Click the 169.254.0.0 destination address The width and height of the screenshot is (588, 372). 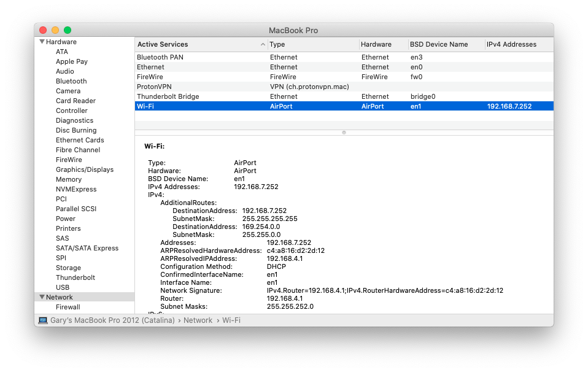tap(261, 227)
